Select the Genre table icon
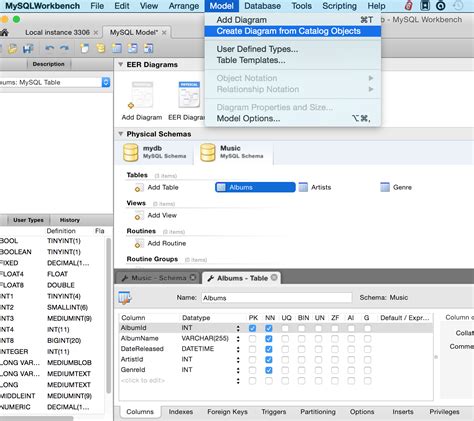 pyautogui.click(x=385, y=187)
